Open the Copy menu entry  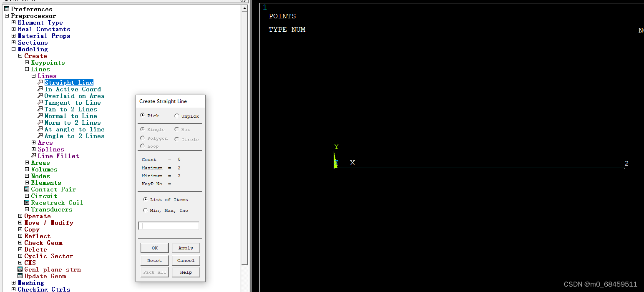click(x=32, y=229)
